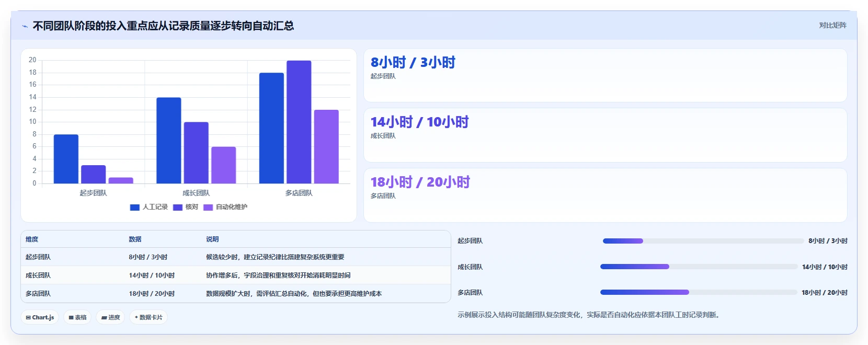Click table cell 14小时 / 10小时
Viewport: 868px width, 345px height.
pyautogui.click(x=152, y=275)
